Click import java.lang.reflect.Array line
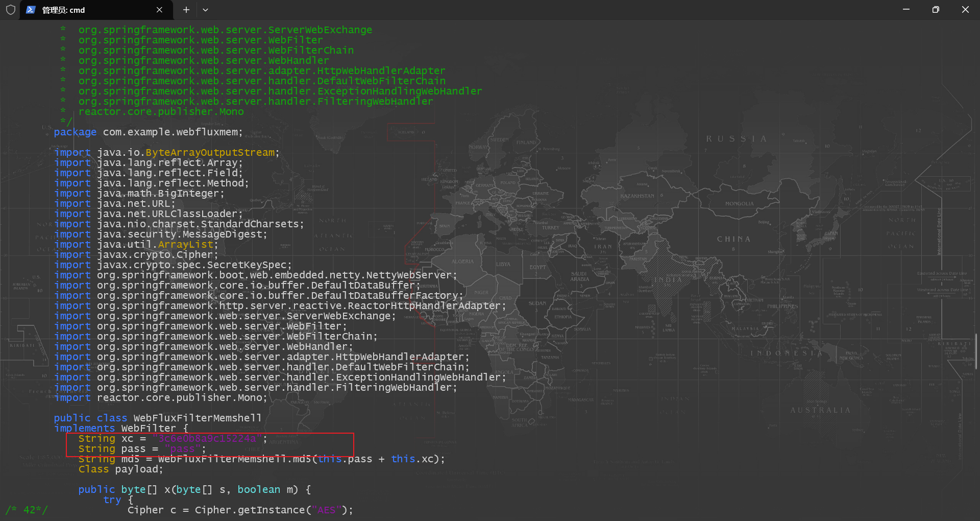The width and height of the screenshot is (980, 521). coord(149,163)
